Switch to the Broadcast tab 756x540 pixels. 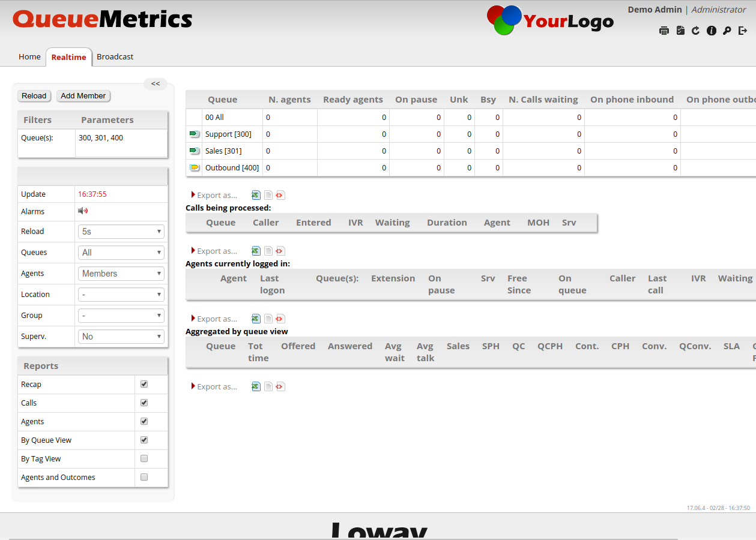click(x=115, y=57)
